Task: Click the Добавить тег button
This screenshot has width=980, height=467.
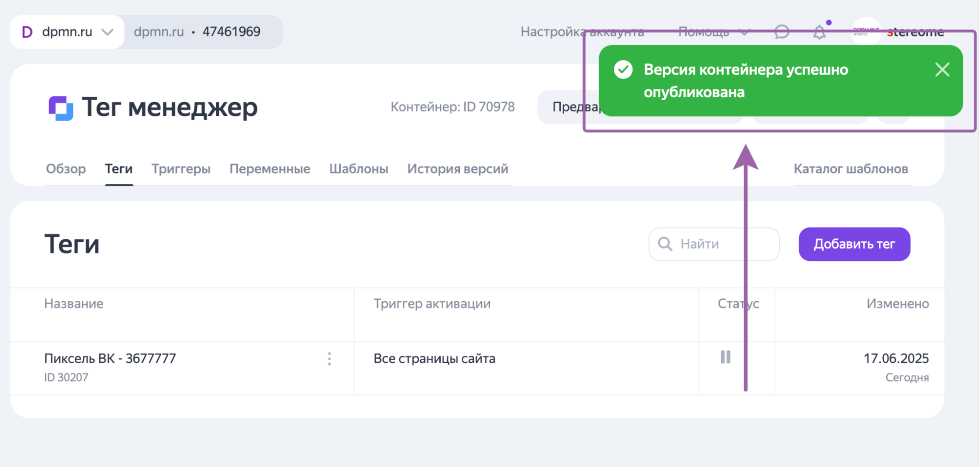Action: pyautogui.click(x=854, y=244)
